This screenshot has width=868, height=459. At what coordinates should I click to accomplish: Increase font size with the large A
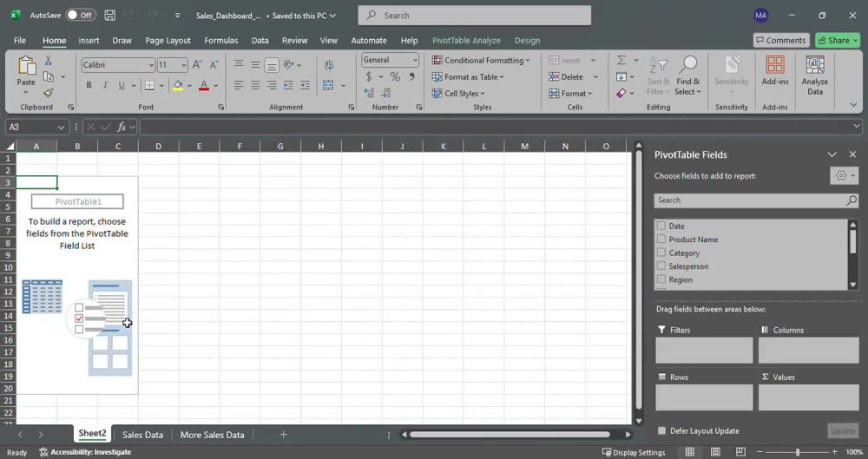(x=197, y=65)
